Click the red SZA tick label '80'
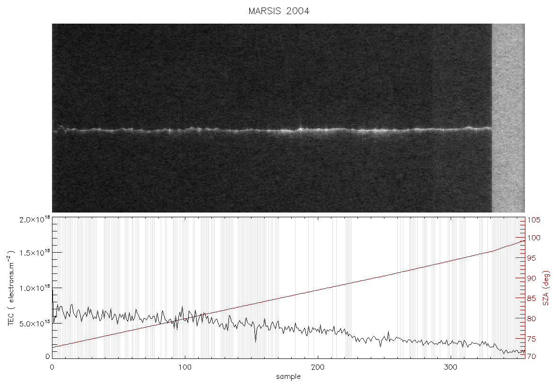The width and height of the screenshot is (558, 392). click(532, 319)
